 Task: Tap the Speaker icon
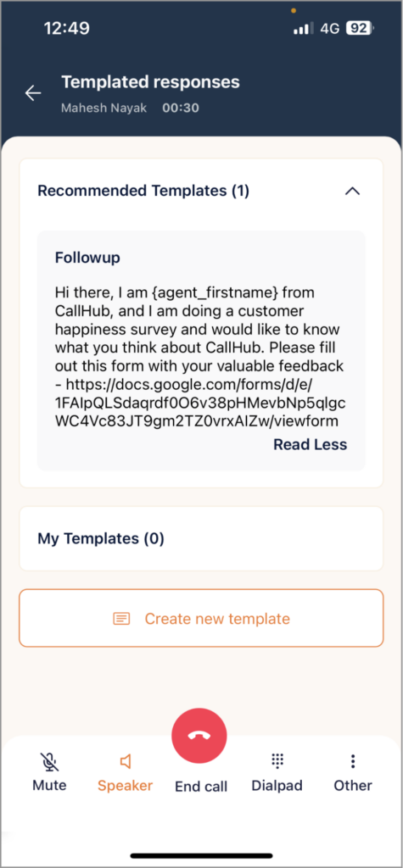126,762
